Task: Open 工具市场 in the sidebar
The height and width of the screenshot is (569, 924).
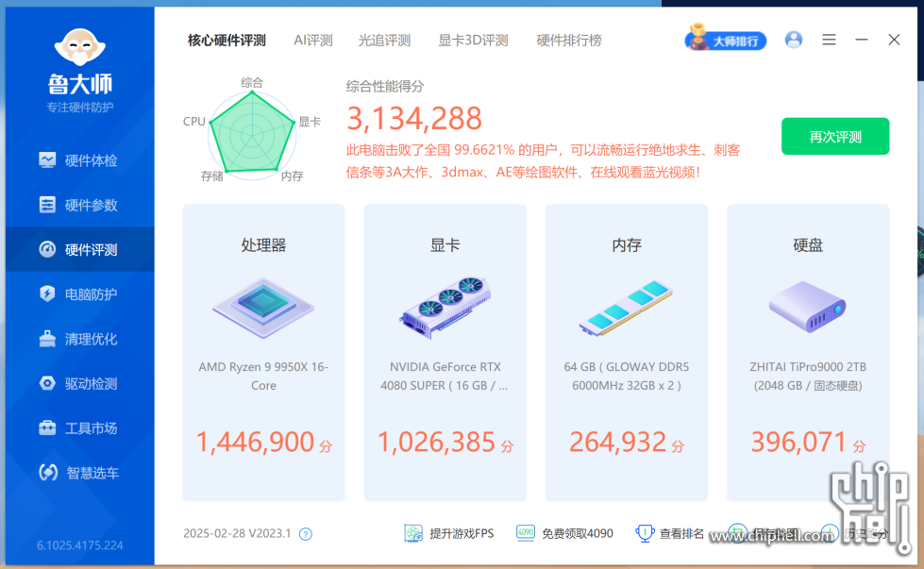Action: click(x=79, y=428)
